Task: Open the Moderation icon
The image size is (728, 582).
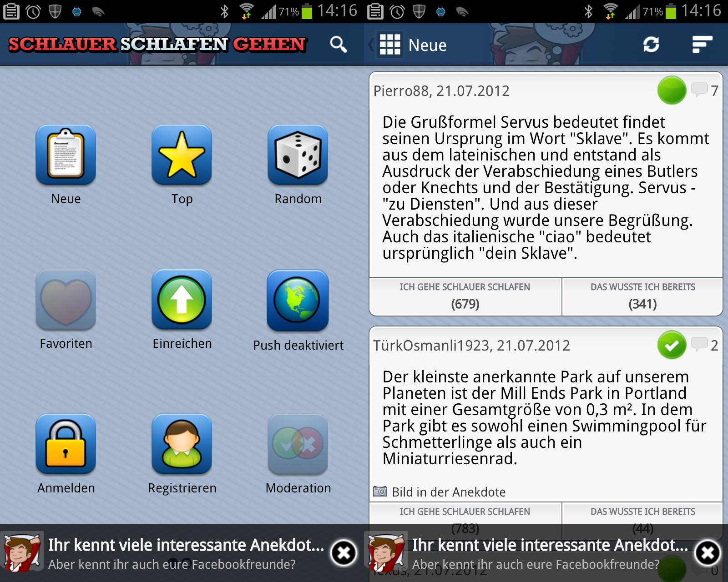Action: click(298, 444)
